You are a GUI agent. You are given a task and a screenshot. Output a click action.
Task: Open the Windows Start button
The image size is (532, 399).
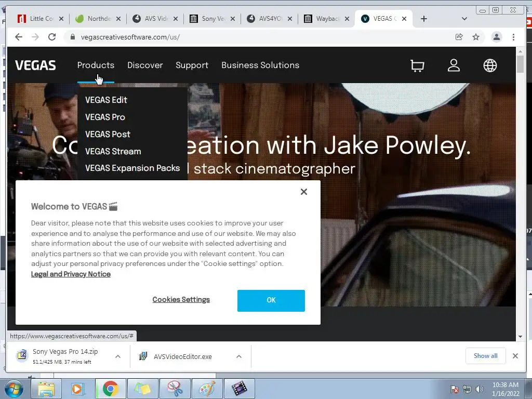tap(14, 389)
